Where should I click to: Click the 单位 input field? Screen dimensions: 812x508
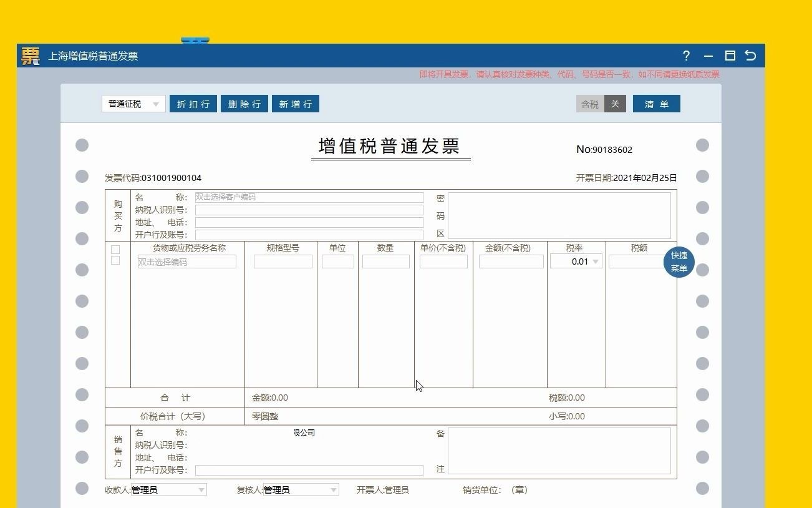[x=337, y=261]
